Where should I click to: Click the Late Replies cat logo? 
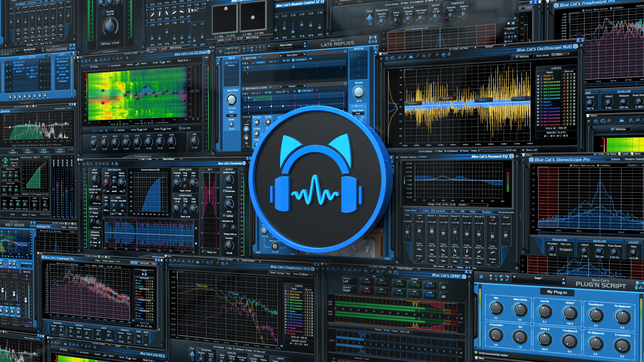point(373,40)
